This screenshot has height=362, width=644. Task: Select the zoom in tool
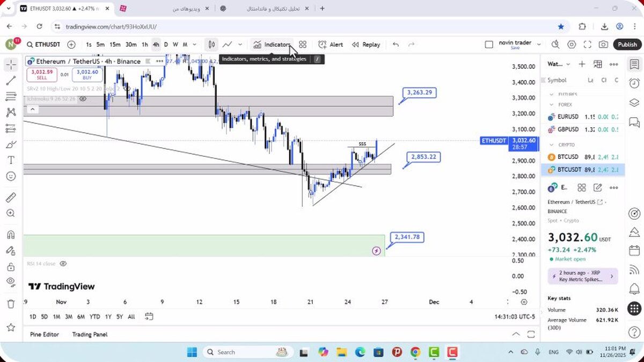tap(11, 213)
